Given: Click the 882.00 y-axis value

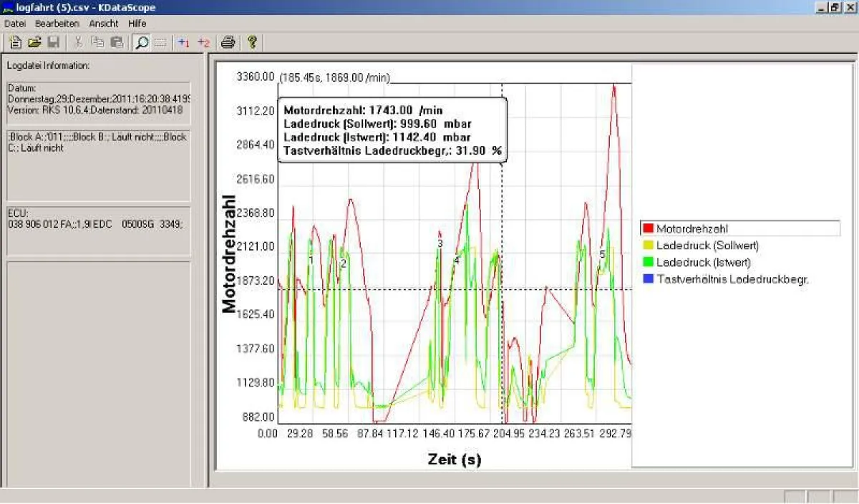Looking at the screenshot, I should tap(258, 417).
